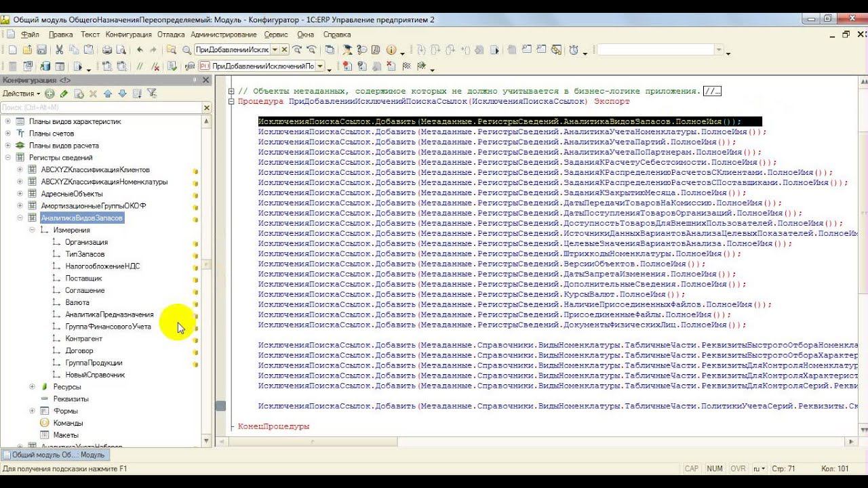The height and width of the screenshot is (488, 868).
Task: Select the Команды tree item
Action: coord(68,423)
